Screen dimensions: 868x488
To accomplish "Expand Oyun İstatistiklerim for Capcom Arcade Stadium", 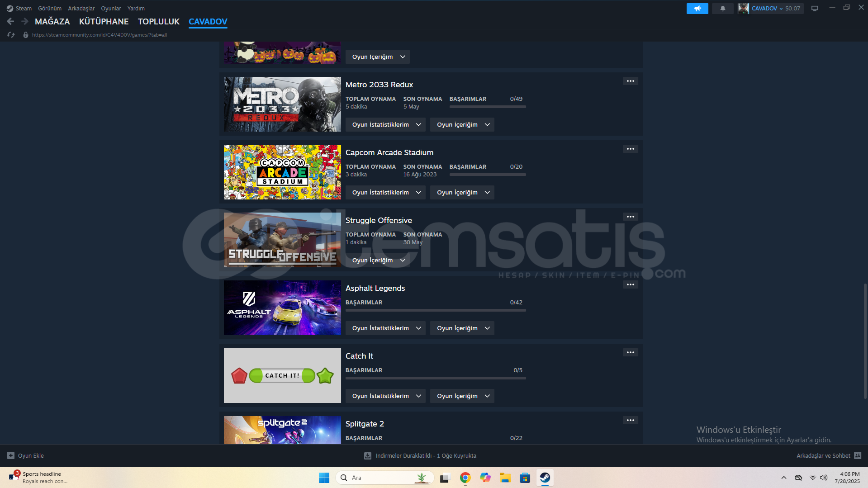I will tap(385, 192).
